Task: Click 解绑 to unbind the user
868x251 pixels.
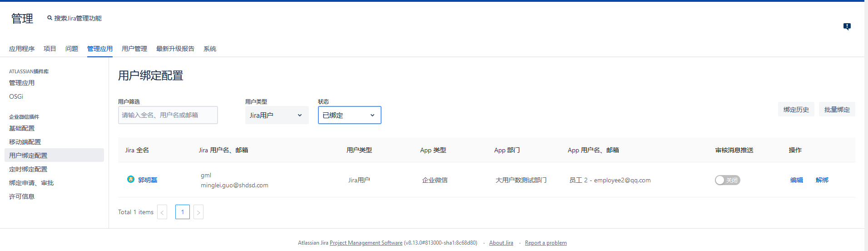Action: click(822, 180)
